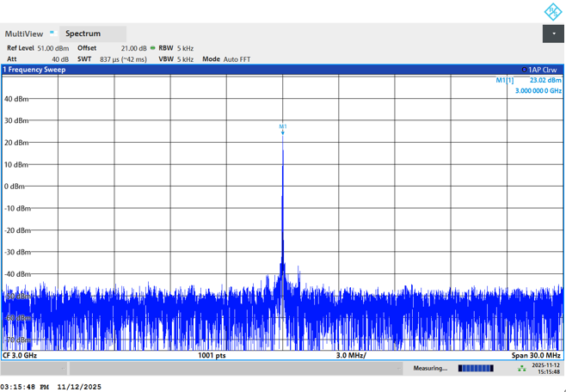Select the Spectrum tab

pyautogui.click(x=83, y=34)
